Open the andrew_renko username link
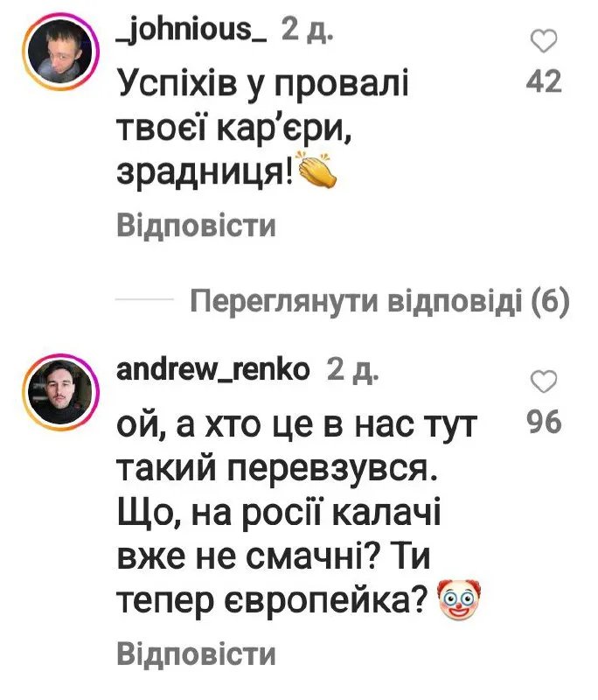The image size is (598, 700). 212,369
